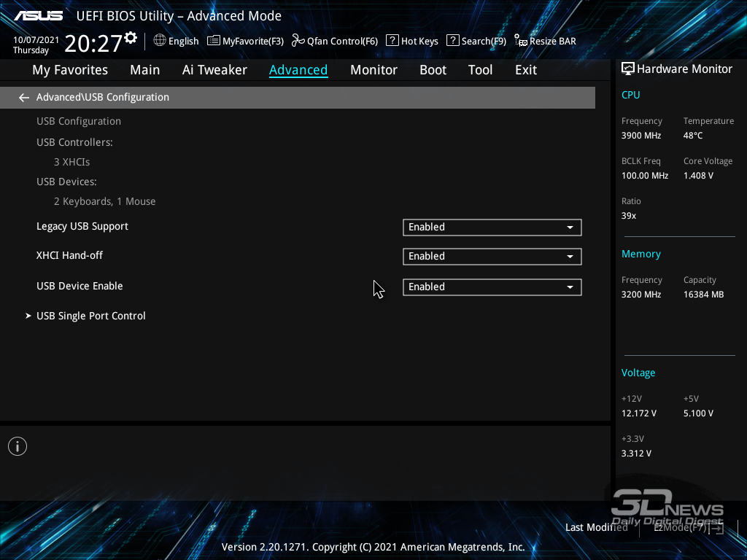The image size is (747, 560).
Task: Click the MyFavorite list icon
Action: tap(214, 41)
